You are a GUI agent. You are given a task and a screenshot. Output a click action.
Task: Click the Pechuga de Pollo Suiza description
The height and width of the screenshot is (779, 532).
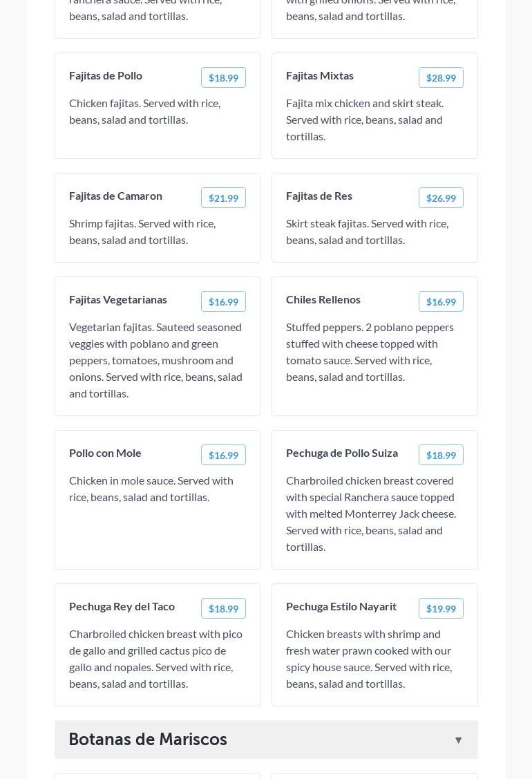(x=371, y=514)
